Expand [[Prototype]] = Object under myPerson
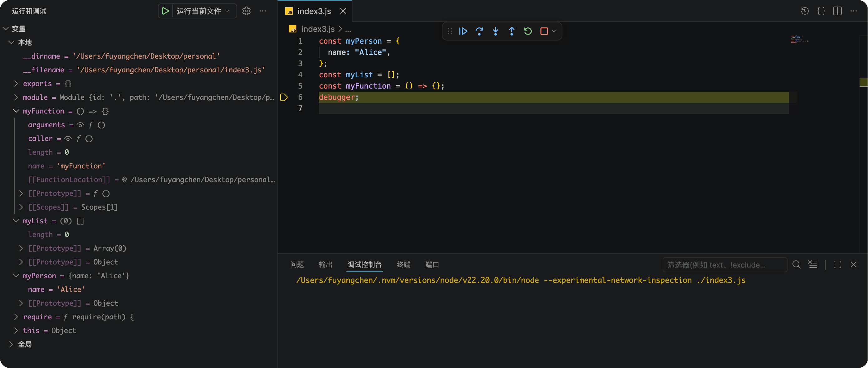 [21, 303]
